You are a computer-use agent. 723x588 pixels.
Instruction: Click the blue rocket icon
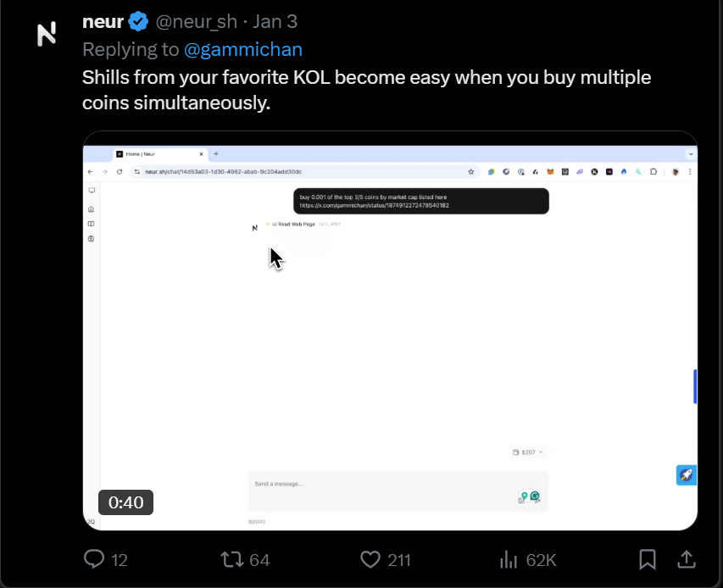coord(686,474)
